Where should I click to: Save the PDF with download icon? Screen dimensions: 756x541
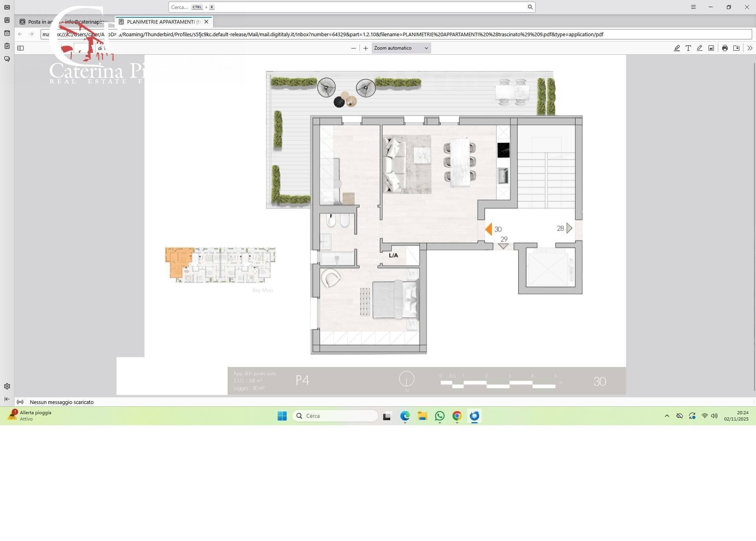point(736,48)
